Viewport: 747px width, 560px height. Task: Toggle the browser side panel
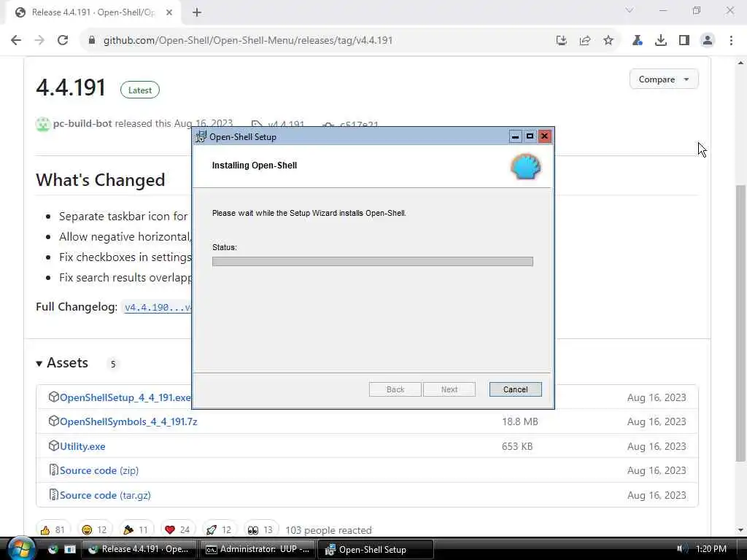pyautogui.click(x=684, y=41)
